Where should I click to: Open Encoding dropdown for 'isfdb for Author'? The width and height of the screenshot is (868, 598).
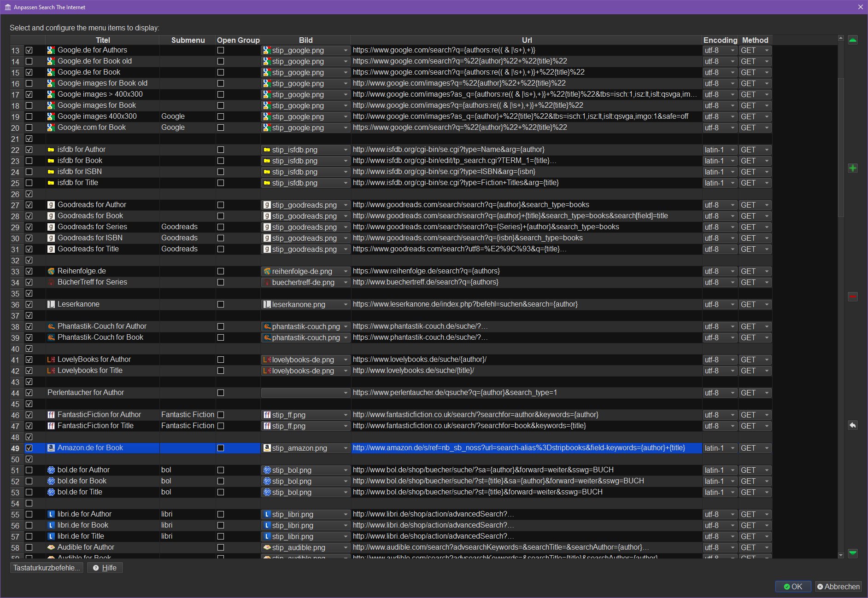(720, 150)
